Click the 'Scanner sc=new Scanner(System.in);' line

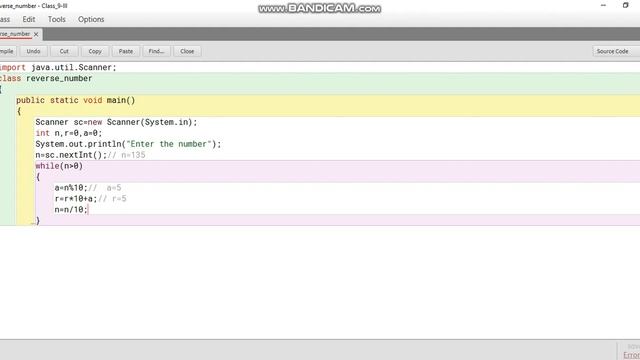coord(116,122)
